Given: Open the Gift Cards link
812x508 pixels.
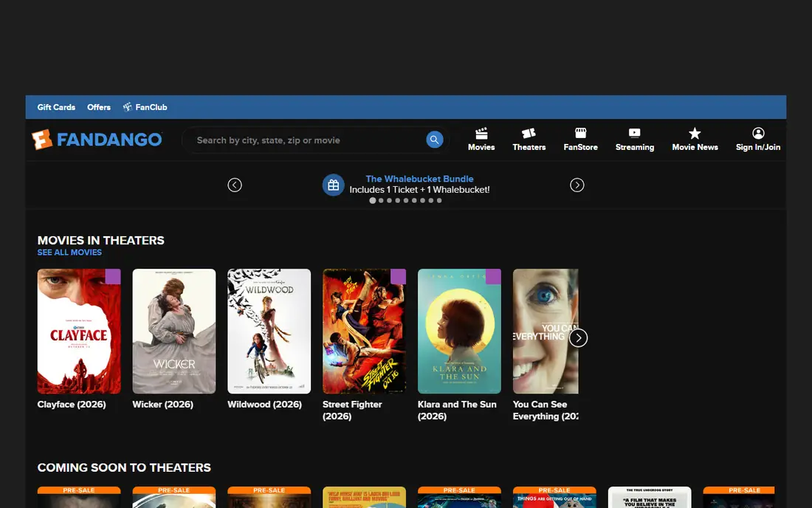Looking at the screenshot, I should pyautogui.click(x=56, y=107).
